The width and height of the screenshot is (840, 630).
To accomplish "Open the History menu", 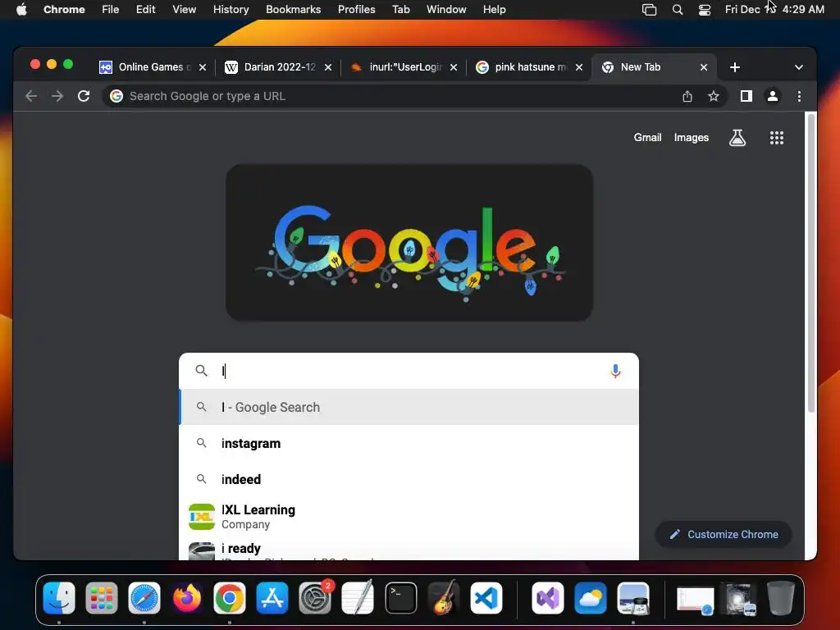I will click(231, 9).
